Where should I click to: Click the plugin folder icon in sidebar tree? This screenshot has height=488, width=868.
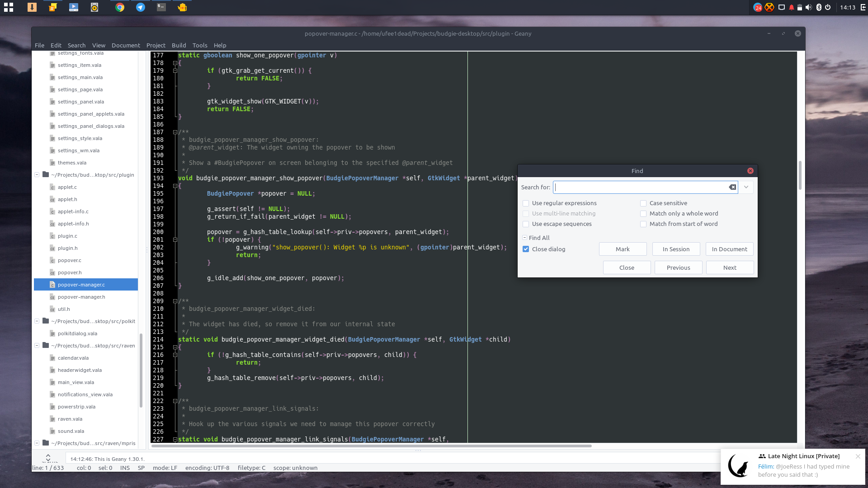pos(46,174)
